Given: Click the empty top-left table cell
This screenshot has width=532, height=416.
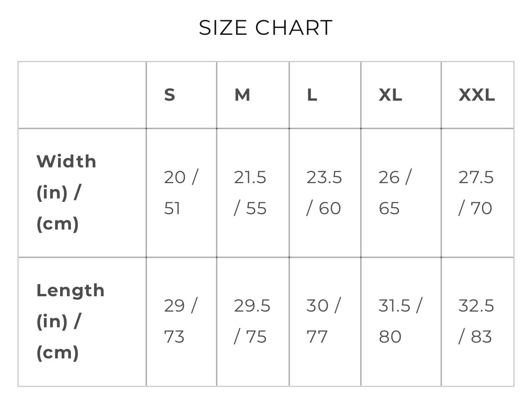Looking at the screenshot, I should point(82,95).
